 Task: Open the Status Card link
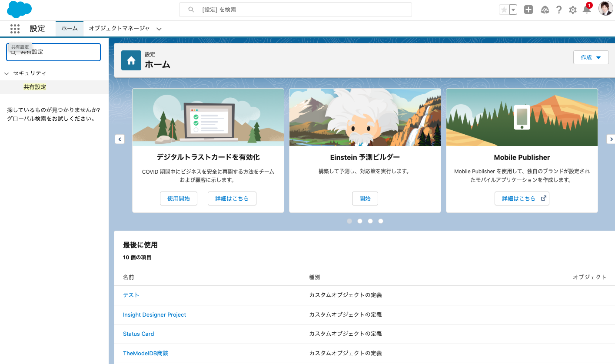[x=139, y=334]
